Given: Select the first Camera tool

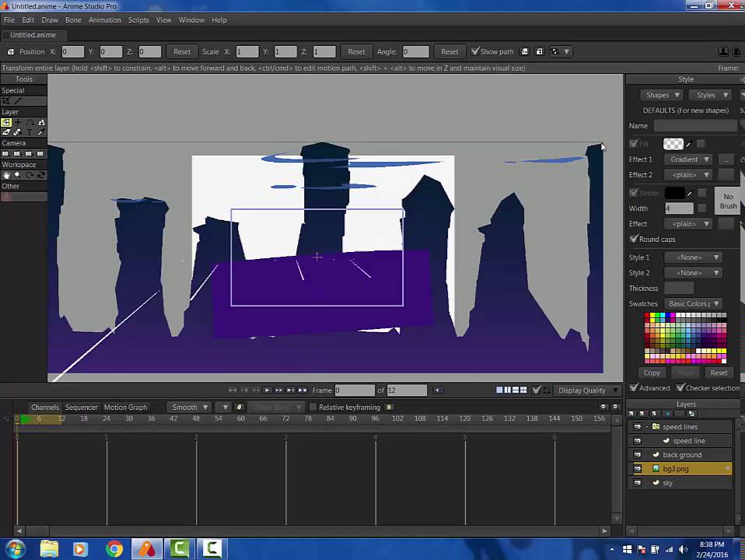Looking at the screenshot, I should pyautogui.click(x=5, y=153).
